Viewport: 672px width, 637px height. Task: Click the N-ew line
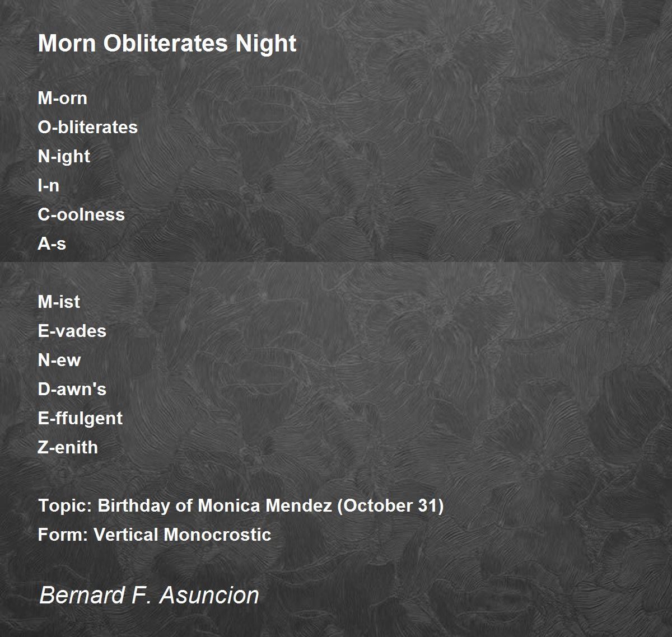pyautogui.click(x=59, y=360)
